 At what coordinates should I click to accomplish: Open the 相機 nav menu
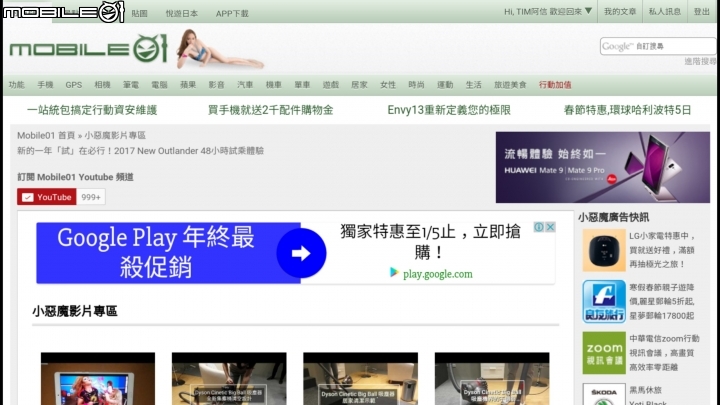pos(102,84)
